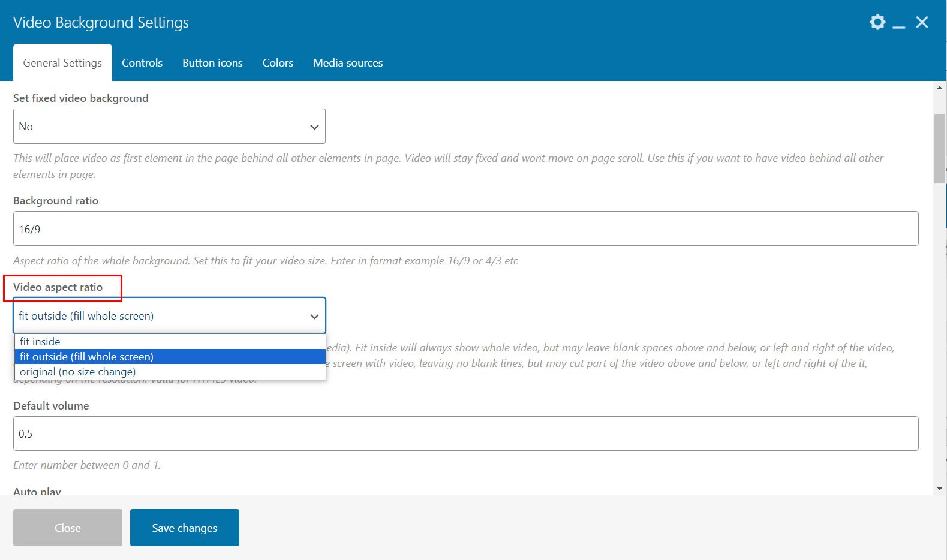The height and width of the screenshot is (560, 947).
Task: Open the Button icons tab
Action: 212,62
